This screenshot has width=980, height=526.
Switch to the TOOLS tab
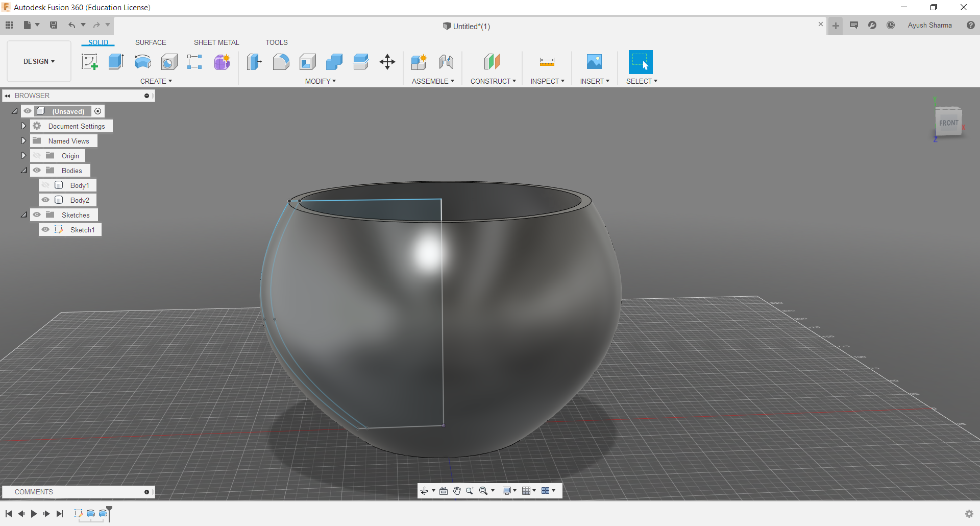(x=277, y=42)
